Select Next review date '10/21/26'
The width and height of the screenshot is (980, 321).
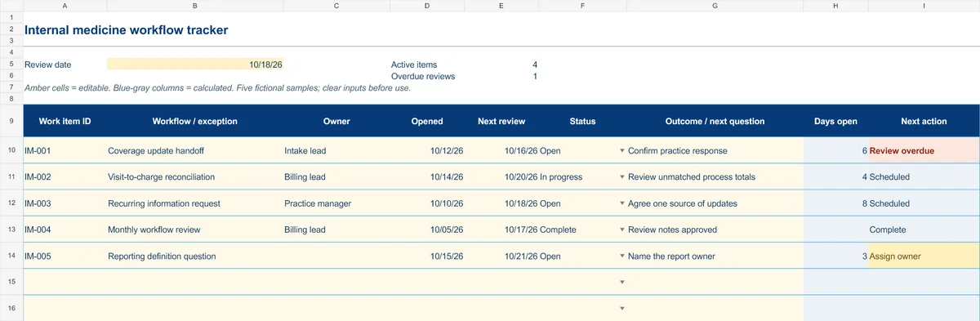point(501,256)
